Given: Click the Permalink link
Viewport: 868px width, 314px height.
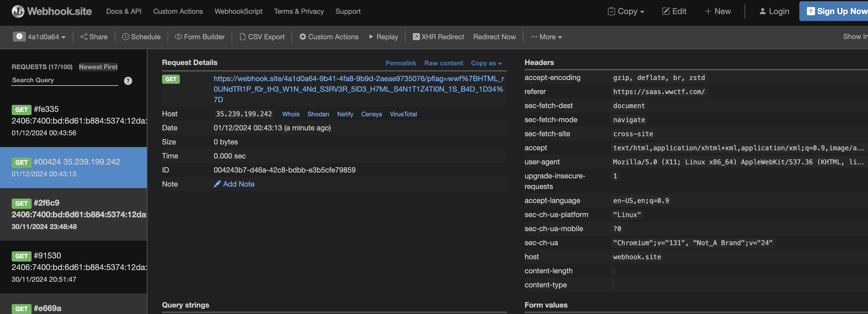Looking at the screenshot, I should (x=401, y=63).
